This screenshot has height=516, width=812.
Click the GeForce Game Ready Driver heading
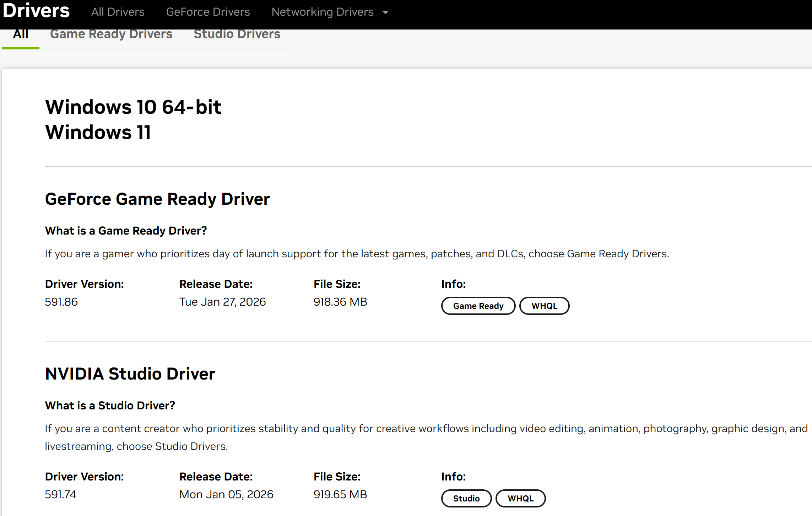tap(157, 199)
